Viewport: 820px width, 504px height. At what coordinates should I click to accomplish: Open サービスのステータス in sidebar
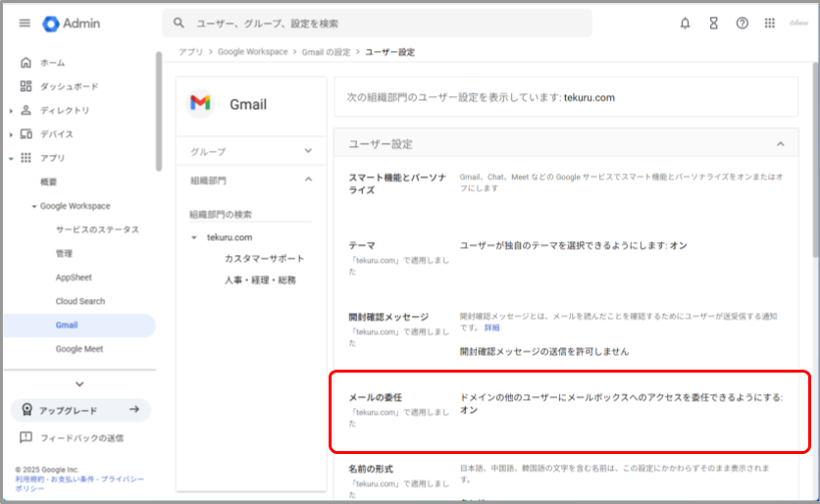tap(97, 229)
